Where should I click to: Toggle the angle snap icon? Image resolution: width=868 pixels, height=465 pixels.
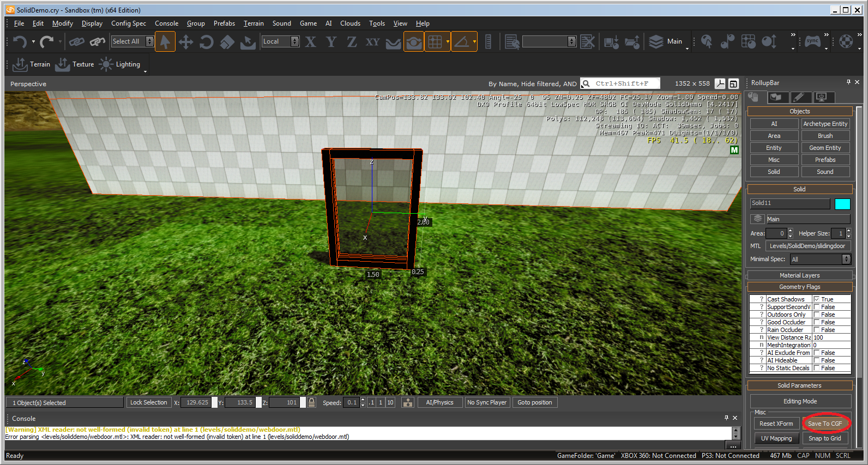coord(462,41)
